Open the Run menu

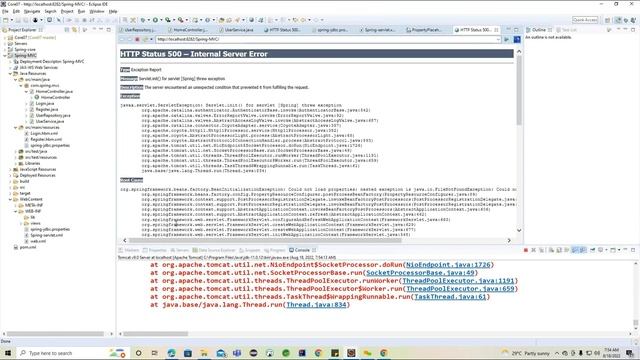[x=81, y=11]
